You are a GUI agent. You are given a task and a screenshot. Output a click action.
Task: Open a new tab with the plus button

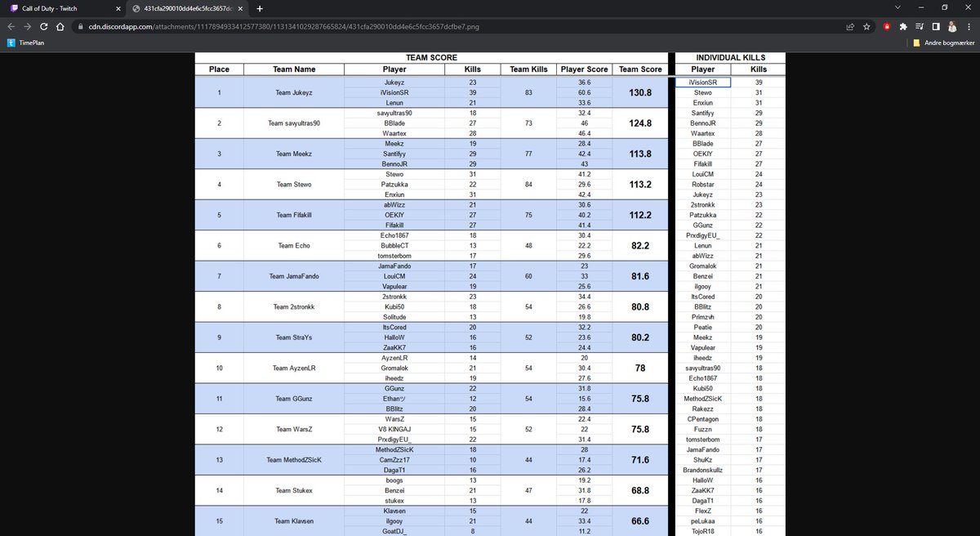[260, 9]
